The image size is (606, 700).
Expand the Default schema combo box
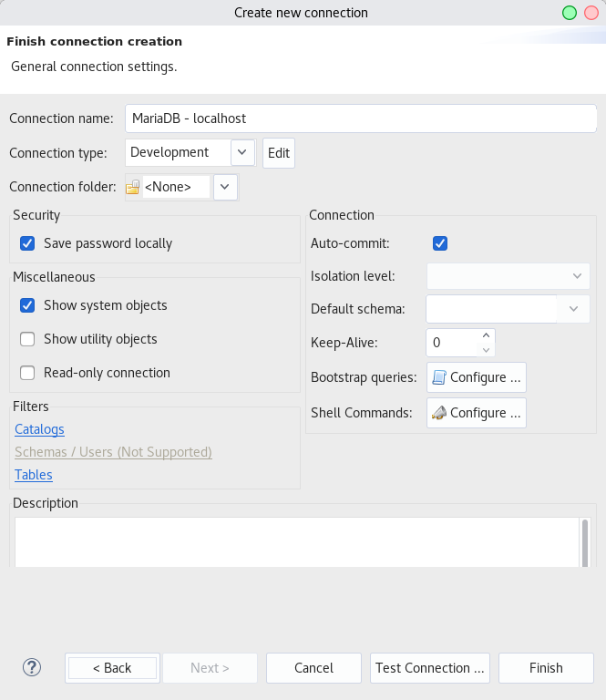pyautogui.click(x=573, y=309)
